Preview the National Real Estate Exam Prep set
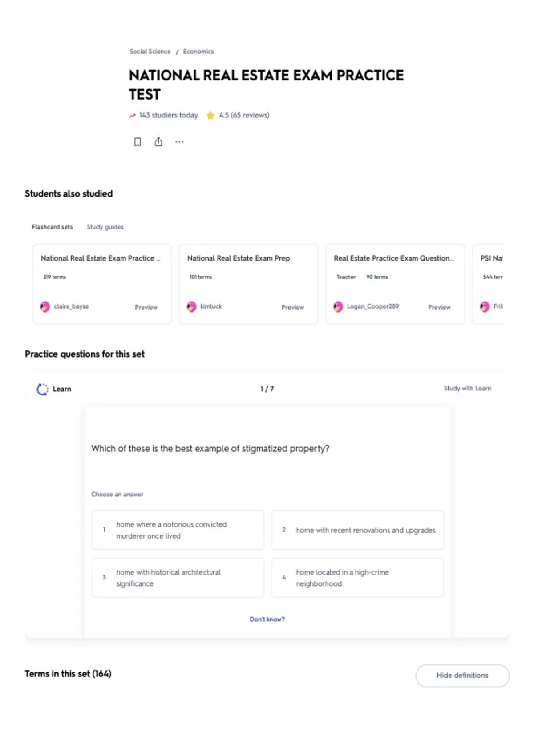 coord(292,307)
